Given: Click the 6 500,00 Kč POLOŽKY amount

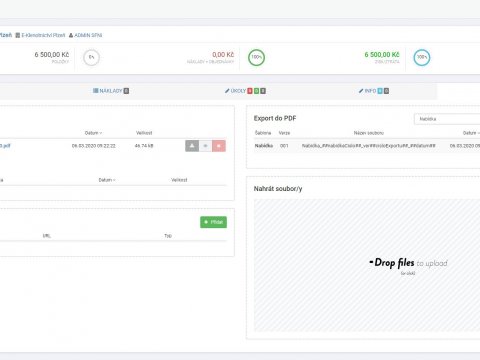Looking at the screenshot, I should (52, 55).
